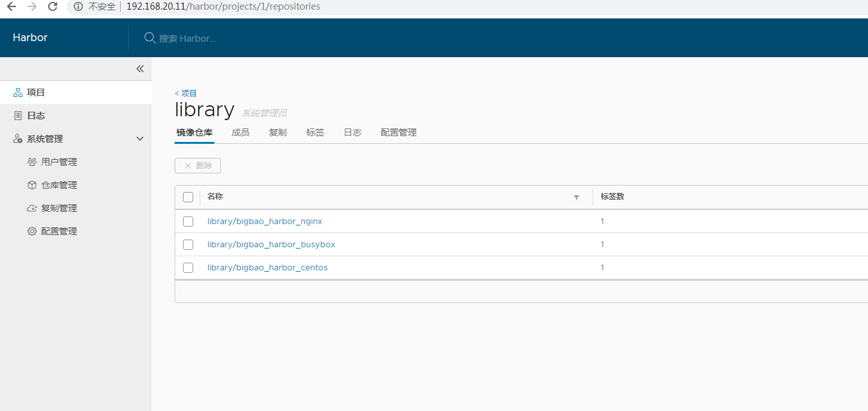The height and width of the screenshot is (411, 868).
Task: Click the tag count of bigbao_harbor_nginx
Action: pyautogui.click(x=602, y=222)
